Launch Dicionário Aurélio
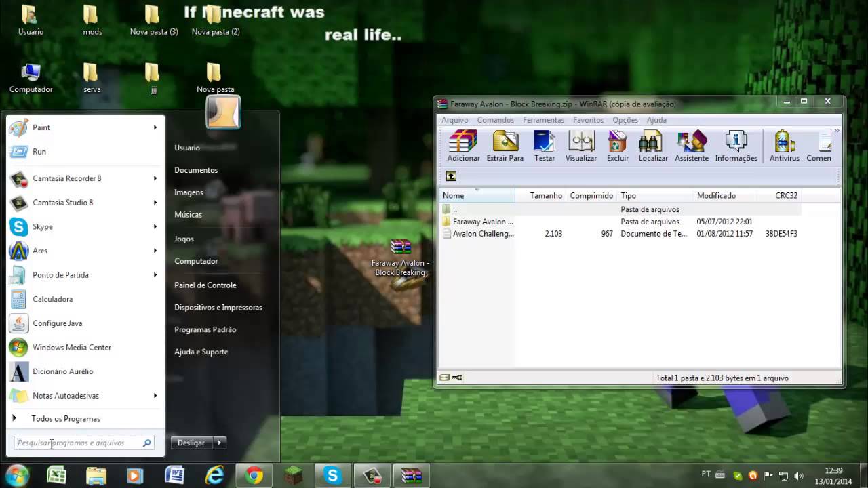 point(85,371)
